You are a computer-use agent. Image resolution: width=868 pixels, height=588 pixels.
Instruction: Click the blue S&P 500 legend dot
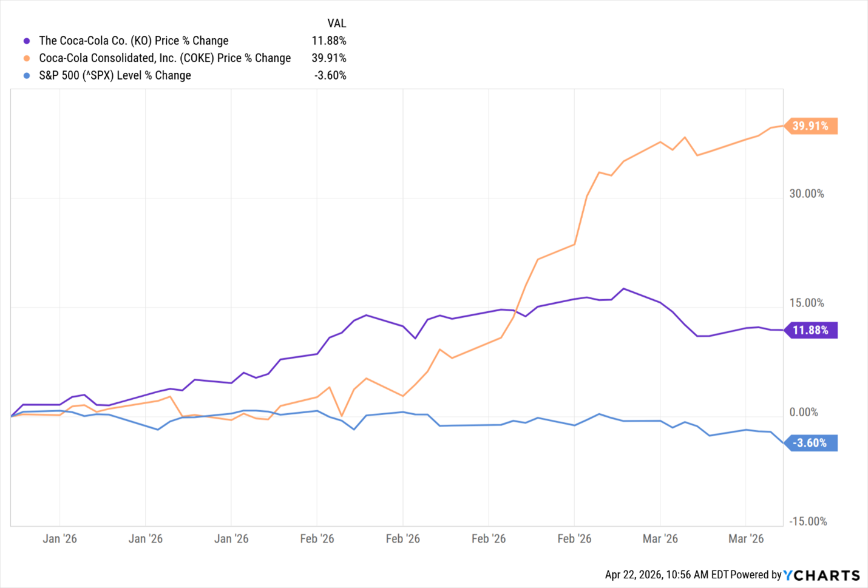click(27, 76)
